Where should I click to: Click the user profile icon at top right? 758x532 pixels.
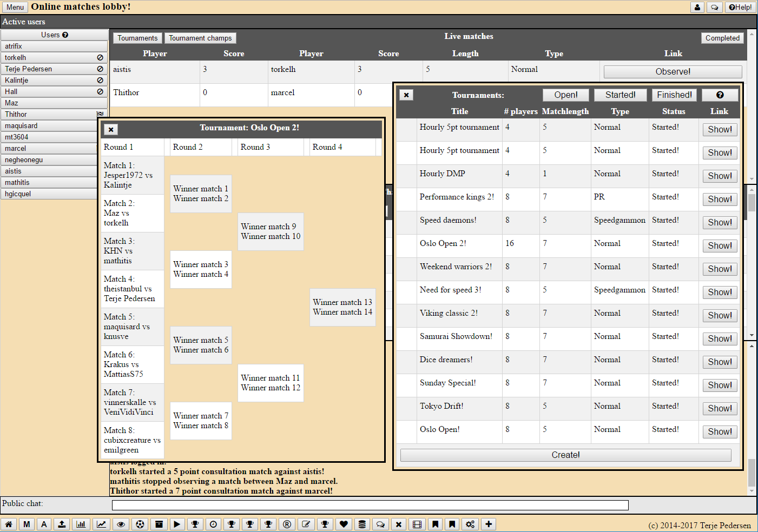click(697, 7)
